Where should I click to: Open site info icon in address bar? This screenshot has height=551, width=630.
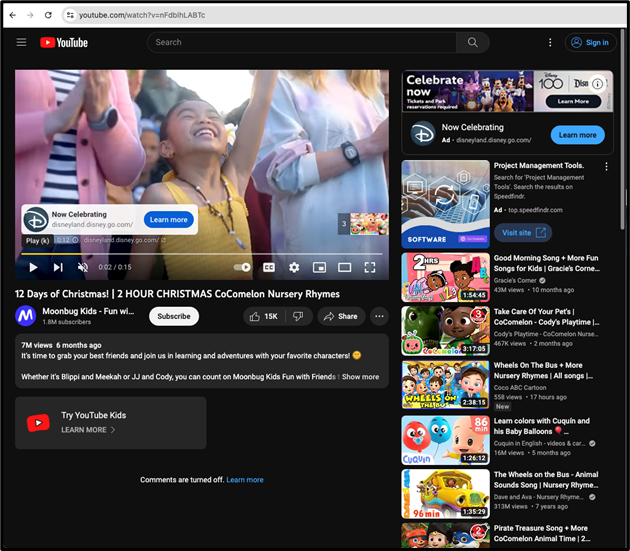(70, 15)
